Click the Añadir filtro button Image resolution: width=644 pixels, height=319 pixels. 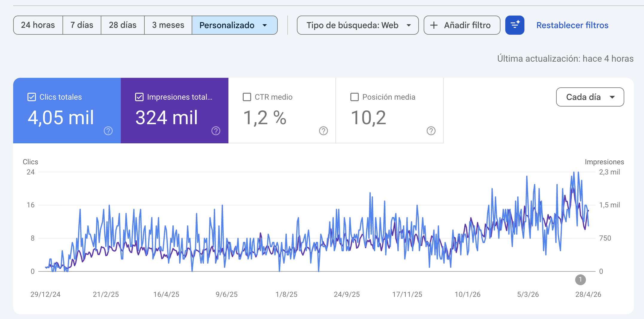(462, 25)
